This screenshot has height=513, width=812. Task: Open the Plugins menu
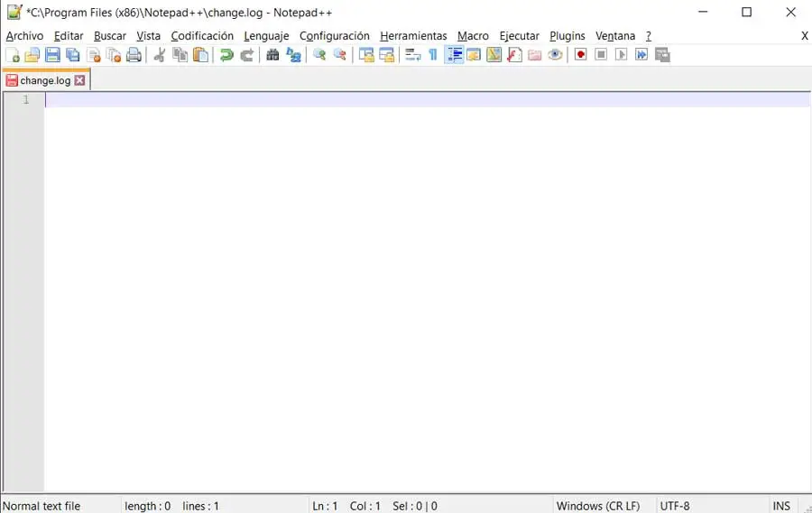pyautogui.click(x=567, y=36)
